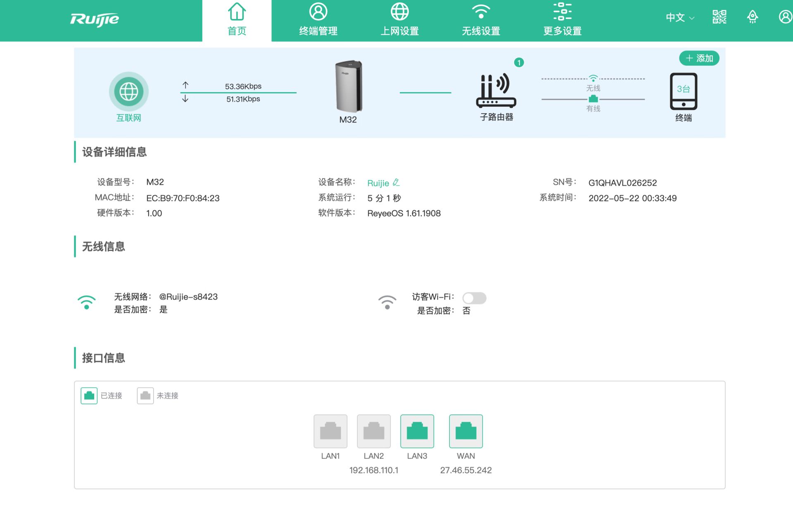Enable the guest Wi-Fi toggle
Viewport: 793px width, 532px height.
[x=474, y=298]
